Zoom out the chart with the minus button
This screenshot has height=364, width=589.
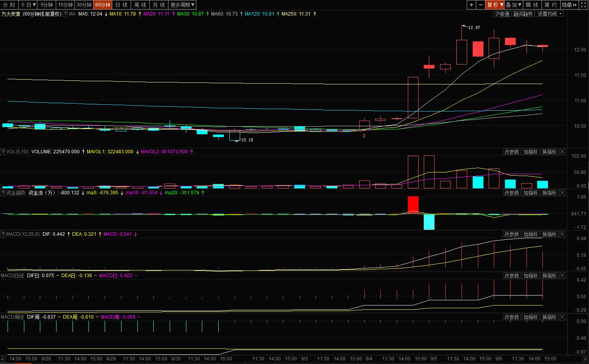click(481, 5)
